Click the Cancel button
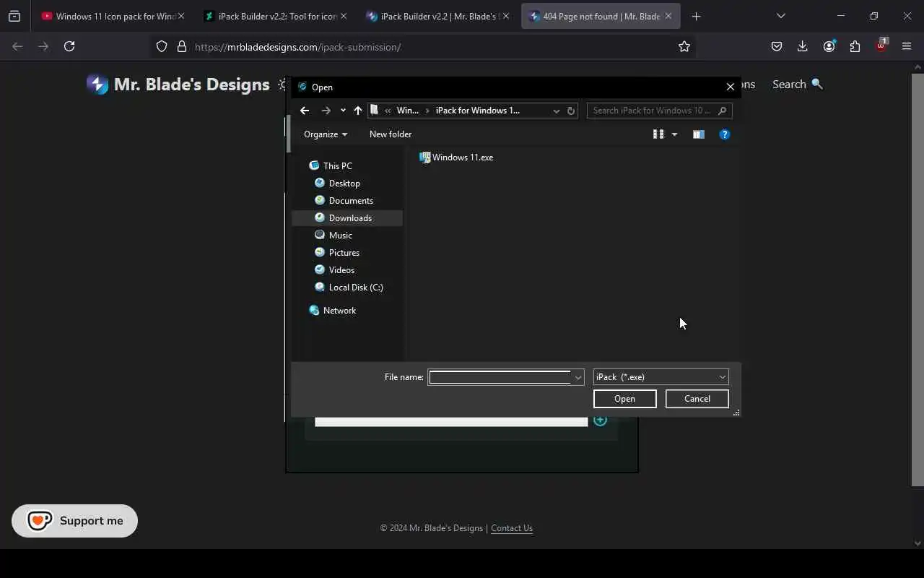The height and width of the screenshot is (578, 924). (697, 399)
